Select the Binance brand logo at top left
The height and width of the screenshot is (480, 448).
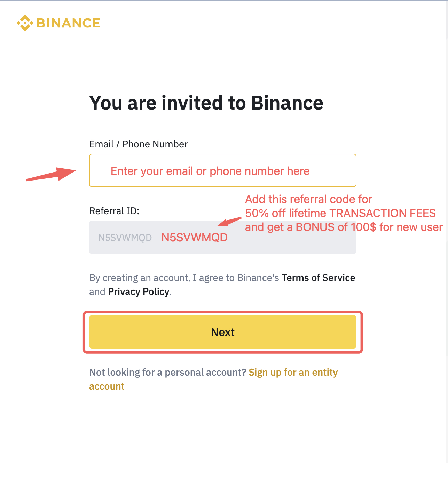click(x=58, y=23)
